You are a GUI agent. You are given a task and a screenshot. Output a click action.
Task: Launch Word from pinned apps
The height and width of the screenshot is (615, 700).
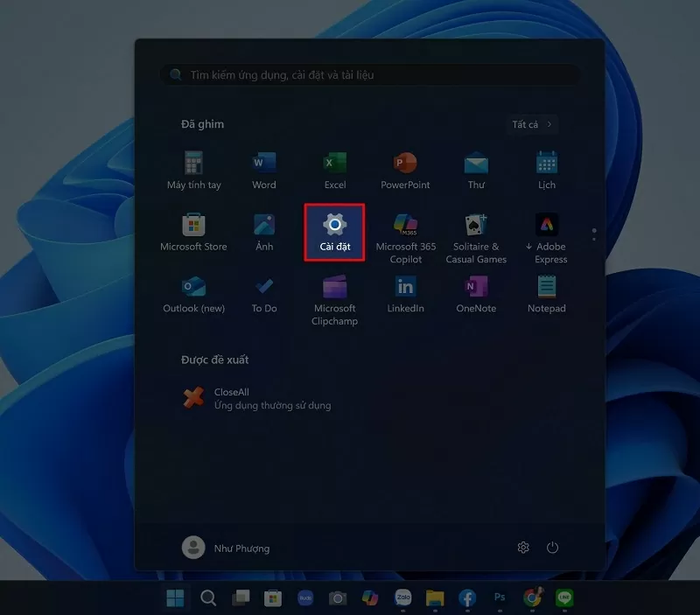click(x=263, y=170)
